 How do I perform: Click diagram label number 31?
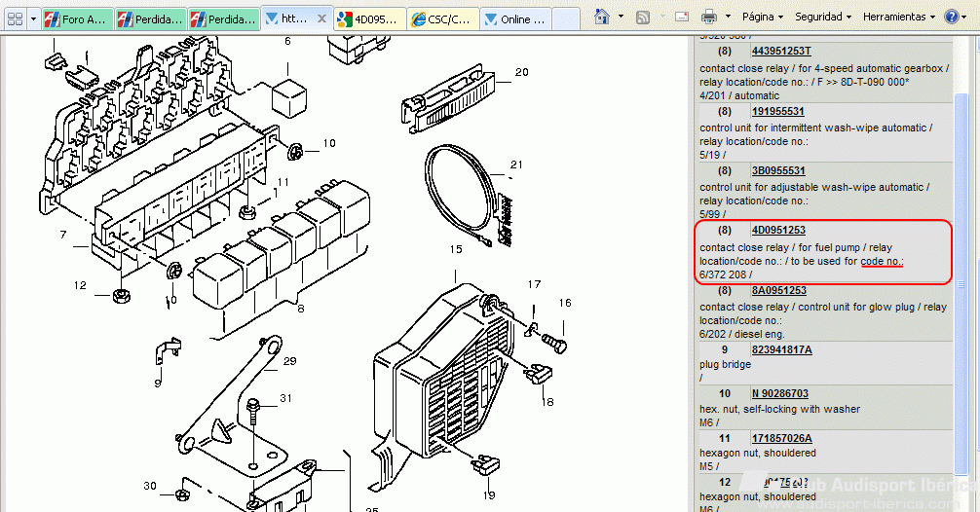click(285, 398)
